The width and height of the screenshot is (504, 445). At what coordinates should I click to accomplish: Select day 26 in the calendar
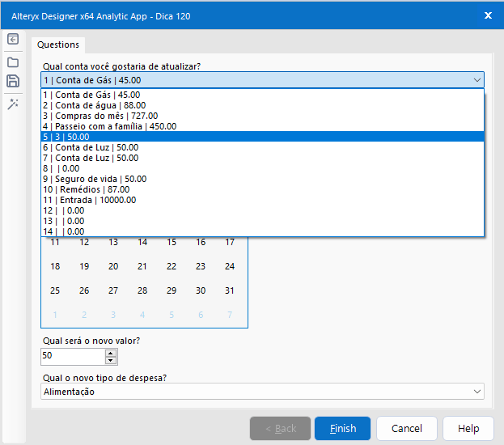pyautogui.click(x=84, y=290)
